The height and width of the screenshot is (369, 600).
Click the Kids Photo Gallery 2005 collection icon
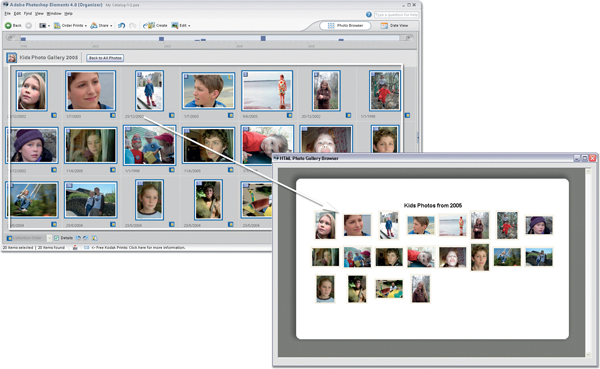tap(11, 58)
